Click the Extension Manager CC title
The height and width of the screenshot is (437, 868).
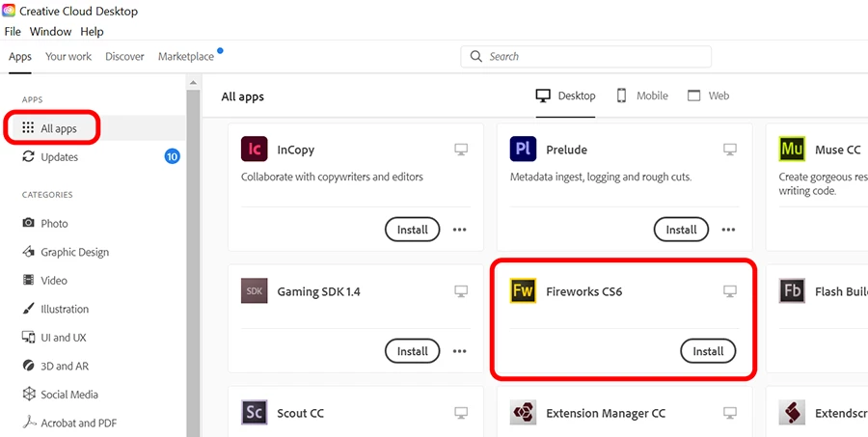coord(606,413)
